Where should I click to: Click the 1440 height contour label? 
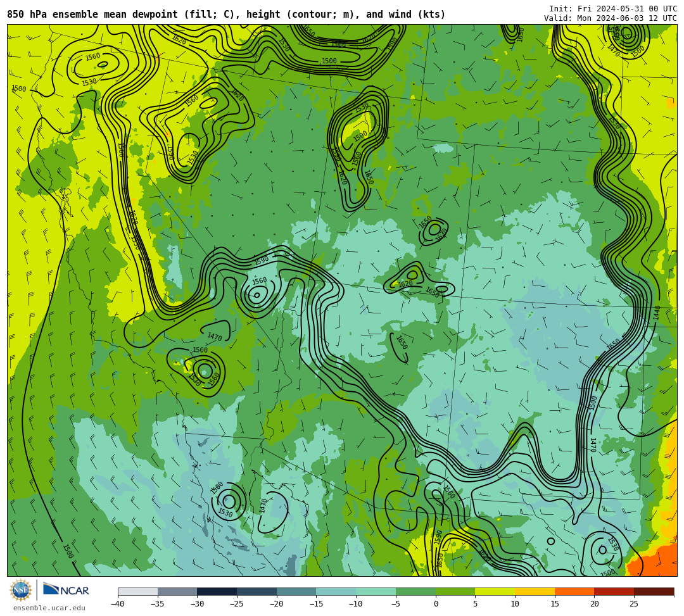(x=657, y=313)
